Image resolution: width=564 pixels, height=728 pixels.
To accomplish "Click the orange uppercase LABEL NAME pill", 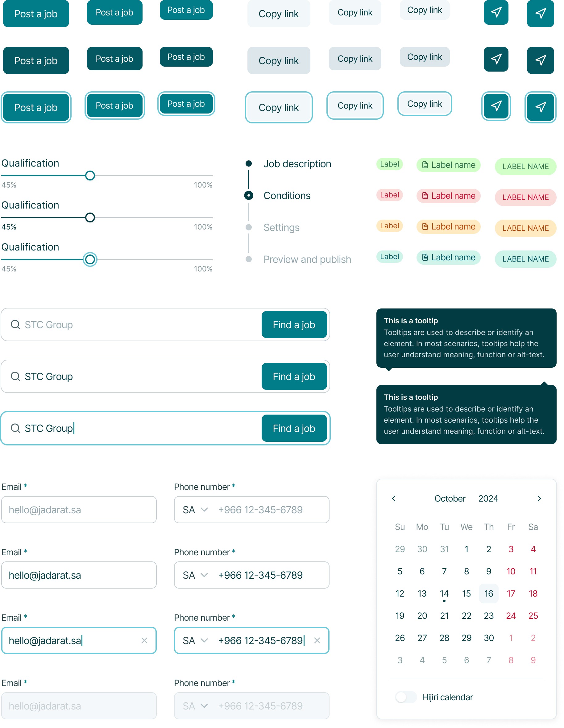I will [x=525, y=228].
